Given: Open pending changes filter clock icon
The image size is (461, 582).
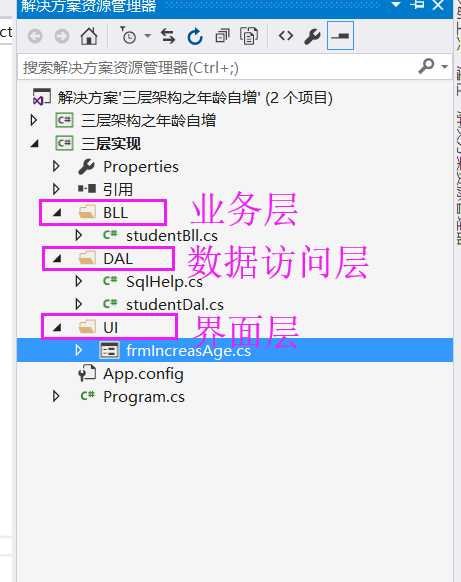Looking at the screenshot, I should 128,36.
